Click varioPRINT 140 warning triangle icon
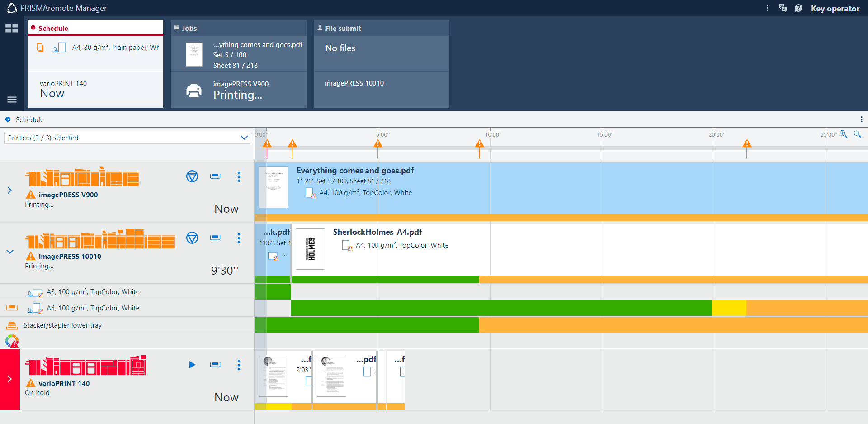Viewport: 868px width, 424px height. pos(31,383)
